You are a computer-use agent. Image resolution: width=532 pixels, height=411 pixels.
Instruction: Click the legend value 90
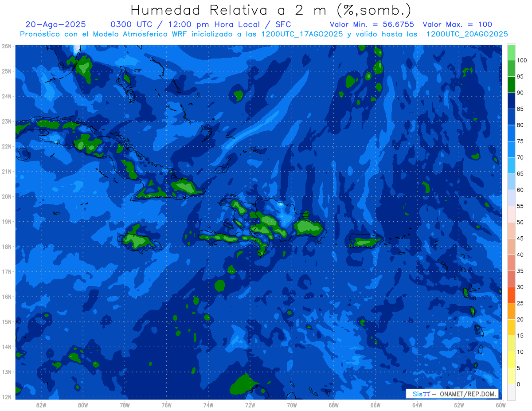520,93
